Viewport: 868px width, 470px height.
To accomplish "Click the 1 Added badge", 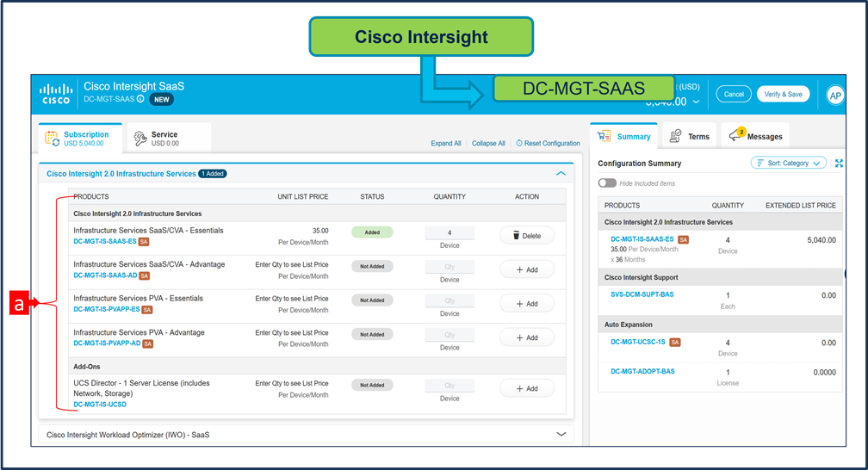I will 213,174.
